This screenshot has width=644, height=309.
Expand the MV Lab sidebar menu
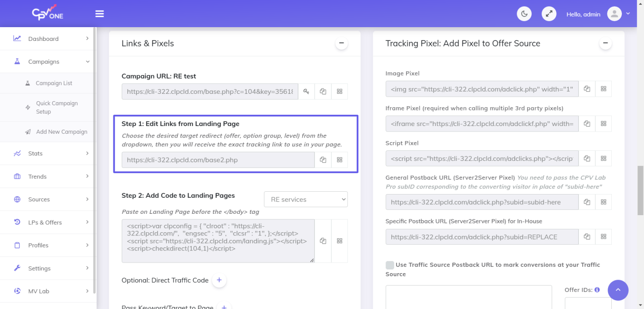[x=46, y=292]
